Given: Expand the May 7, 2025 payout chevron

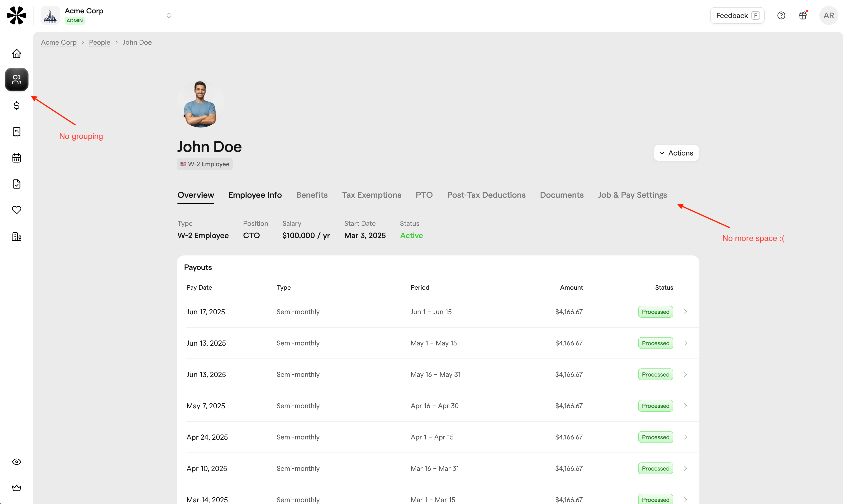Looking at the screenshot, I should tap(685, 406).
